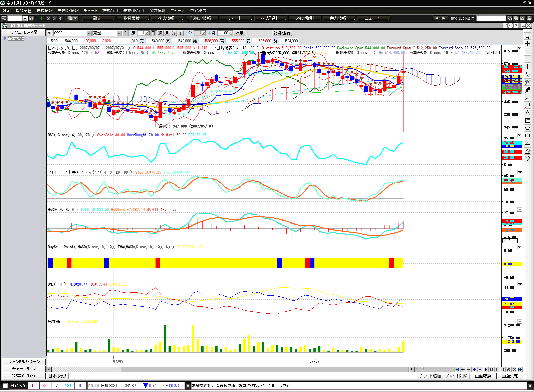Image resolution: width=534 pixels, height=392 pixels.
Task: Open the stock code 8992 dropdown
Action: (89, 33)
